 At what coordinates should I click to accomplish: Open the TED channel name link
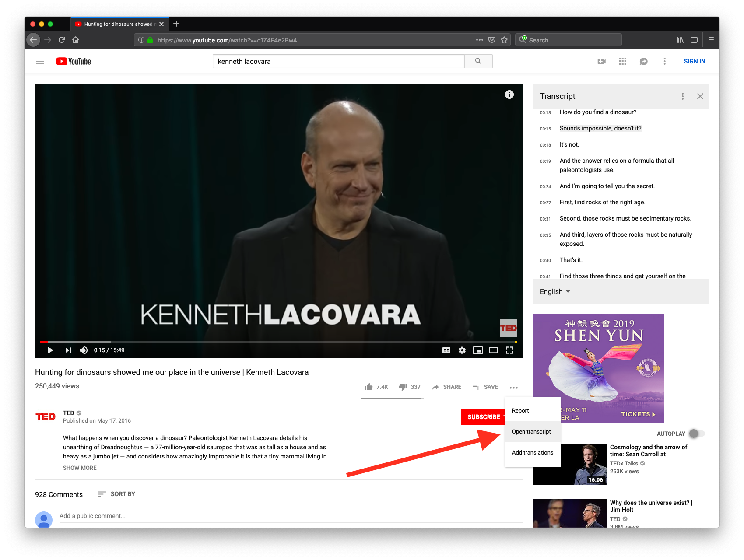click(x=69, y=413)
